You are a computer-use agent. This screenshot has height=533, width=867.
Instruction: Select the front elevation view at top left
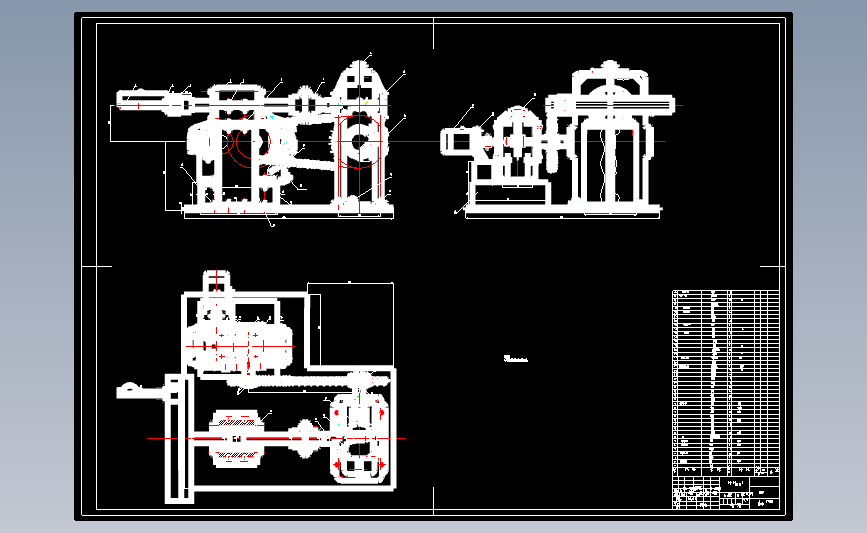pos(257,138)
